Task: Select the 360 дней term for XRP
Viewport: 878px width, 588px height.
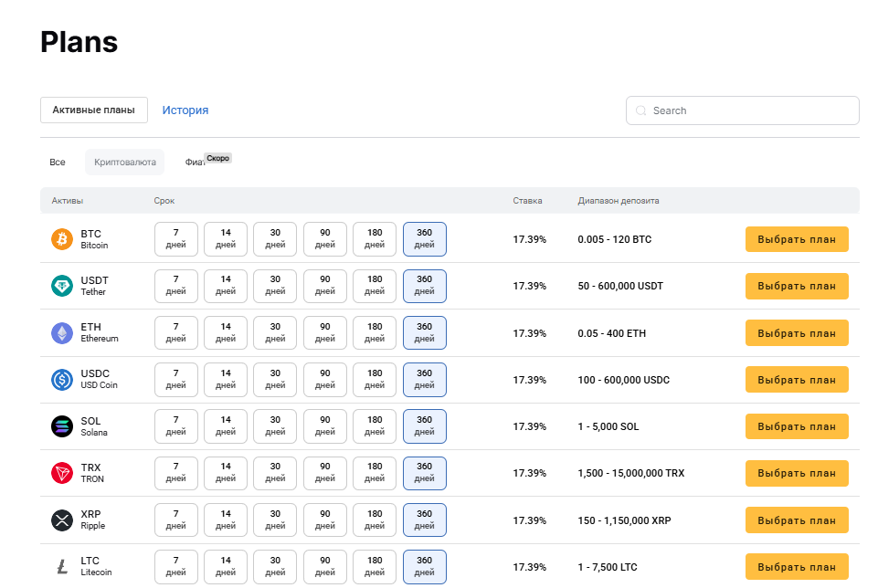Action: coord(424,520)
